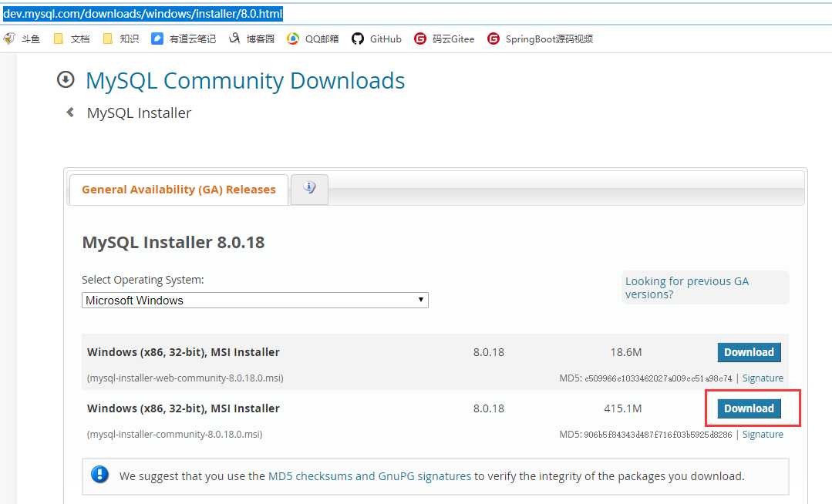
Task: Click the address bar URL field
Action: tap(416, 14)
